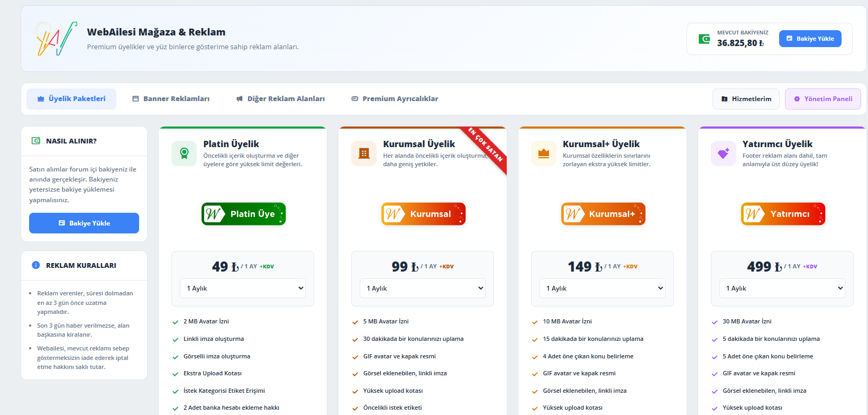Click the Platin Üyelik ribbon badge icon
This screenshot has width=868, height=415.
tap(184, 154)
